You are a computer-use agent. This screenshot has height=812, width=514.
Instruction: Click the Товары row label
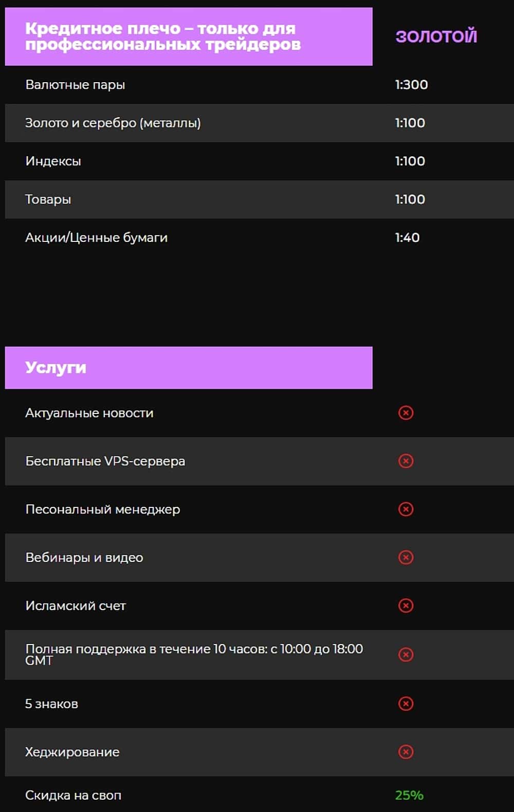point(48,199)
